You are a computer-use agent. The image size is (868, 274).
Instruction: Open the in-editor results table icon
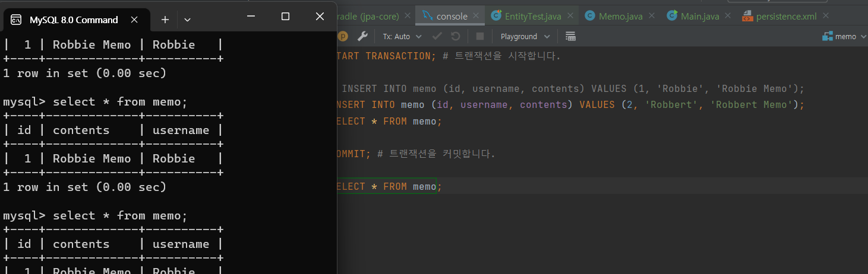click(x=570, y=36)
